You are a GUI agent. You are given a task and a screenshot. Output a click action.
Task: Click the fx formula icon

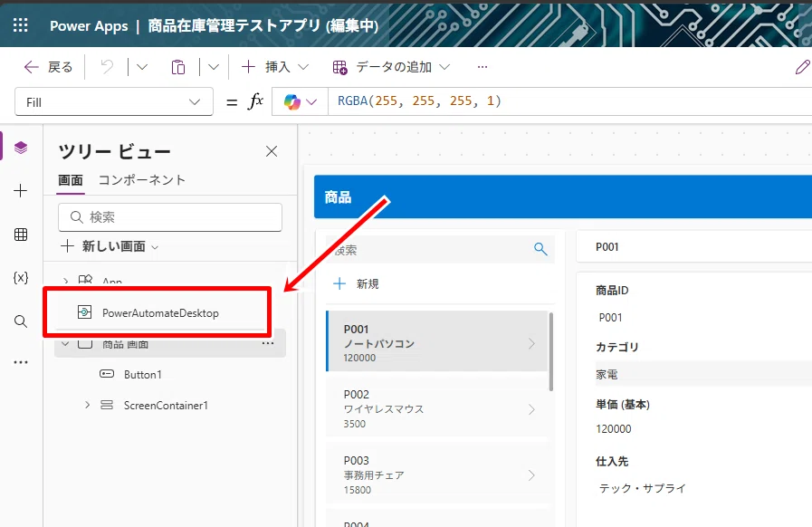click(256, 101)
